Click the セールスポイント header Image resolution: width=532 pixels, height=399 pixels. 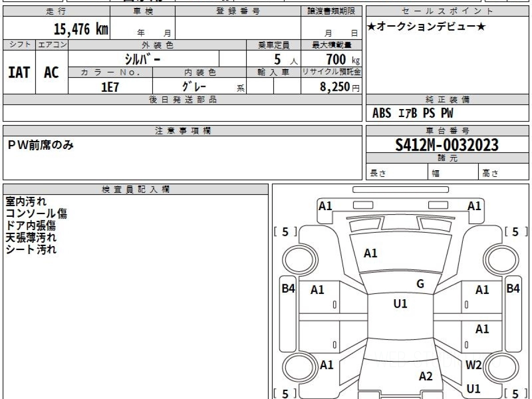[447, 12]
